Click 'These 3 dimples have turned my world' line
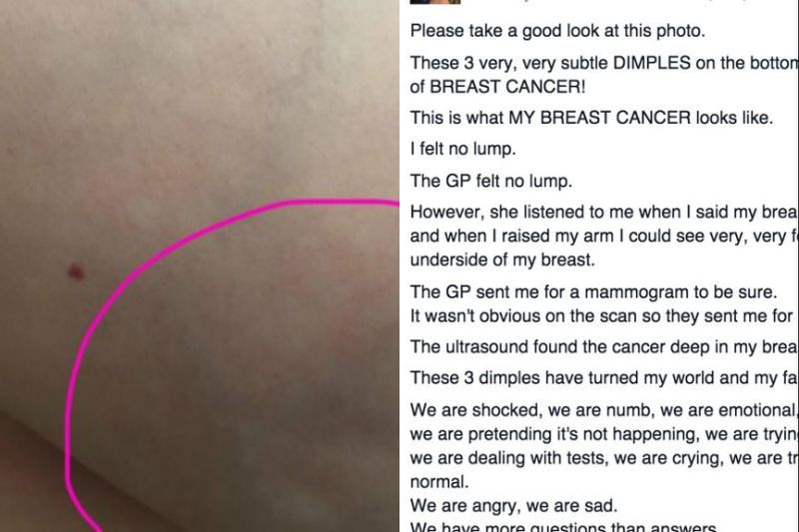The image size is (799, 532). 604,378
